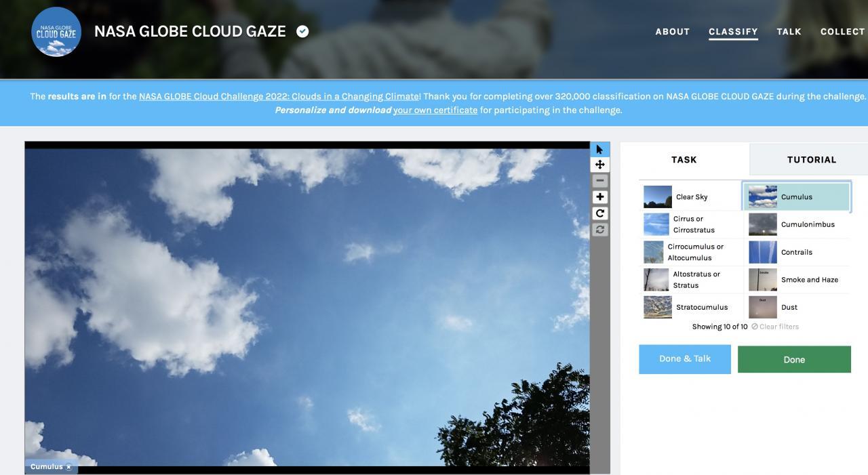This screenshot has height=475, width=868.
Task: Choose Cirrus or Cirrostratus
Action: 692,224
